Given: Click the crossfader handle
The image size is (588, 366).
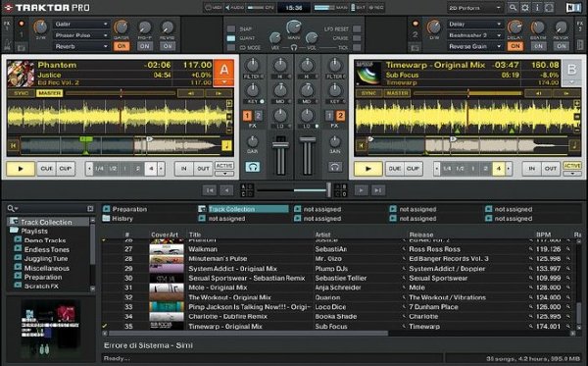Looking at the screenshot, I should pyautogui.click(x=329, y=190).
